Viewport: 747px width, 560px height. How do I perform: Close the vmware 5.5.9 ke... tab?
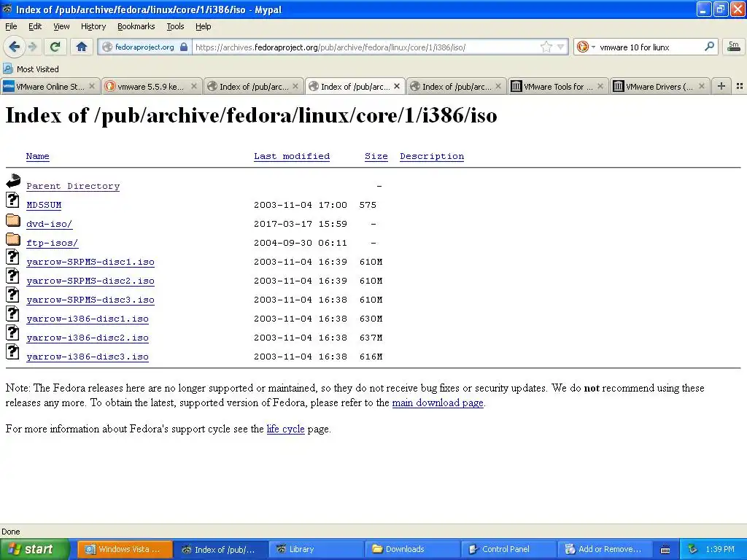[x=194, y=86]
